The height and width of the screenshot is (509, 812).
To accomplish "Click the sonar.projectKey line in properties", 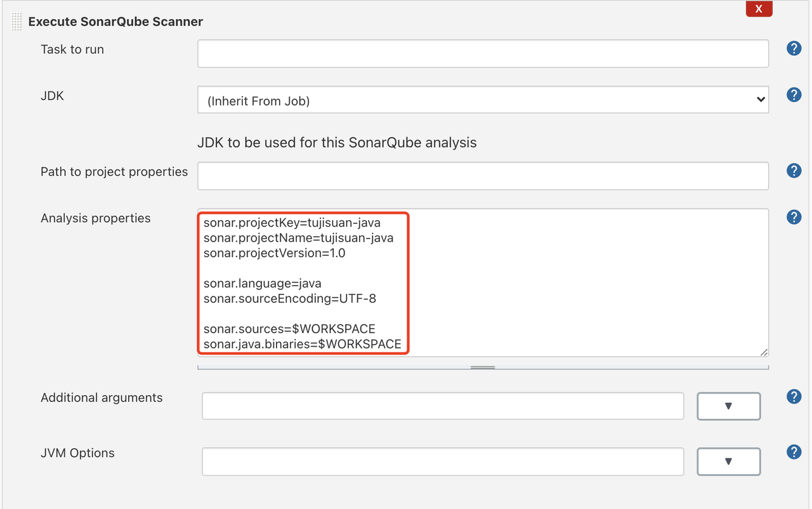I will 292,223.
